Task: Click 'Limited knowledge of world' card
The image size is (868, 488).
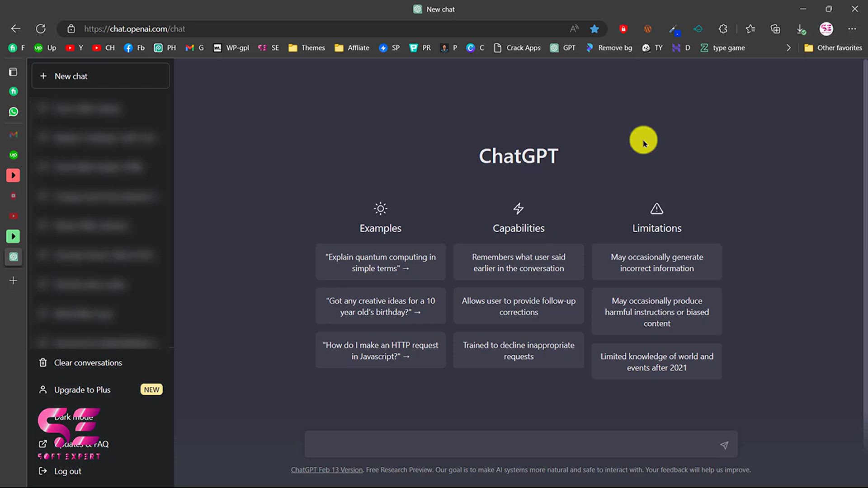Action: pyautogui.click(x=657, y=362)
